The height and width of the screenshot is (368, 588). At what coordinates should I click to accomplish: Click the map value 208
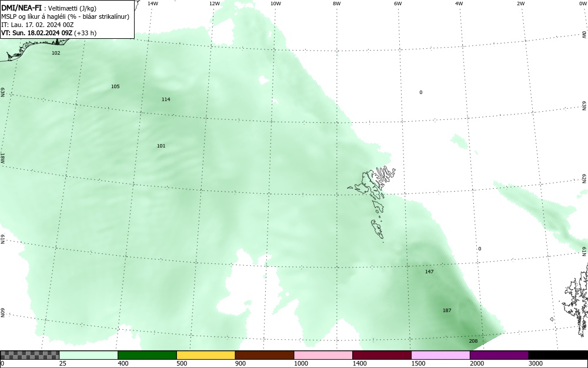(x=473, y=342)
